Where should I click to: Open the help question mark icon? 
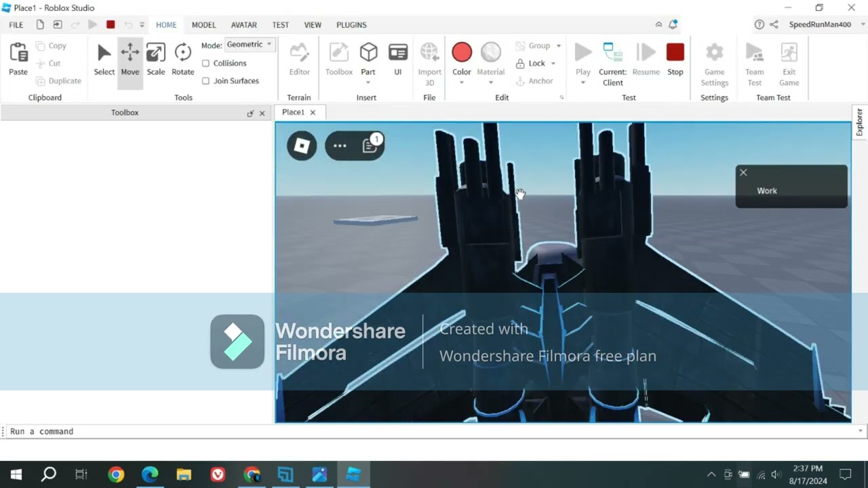coord(759,24)
